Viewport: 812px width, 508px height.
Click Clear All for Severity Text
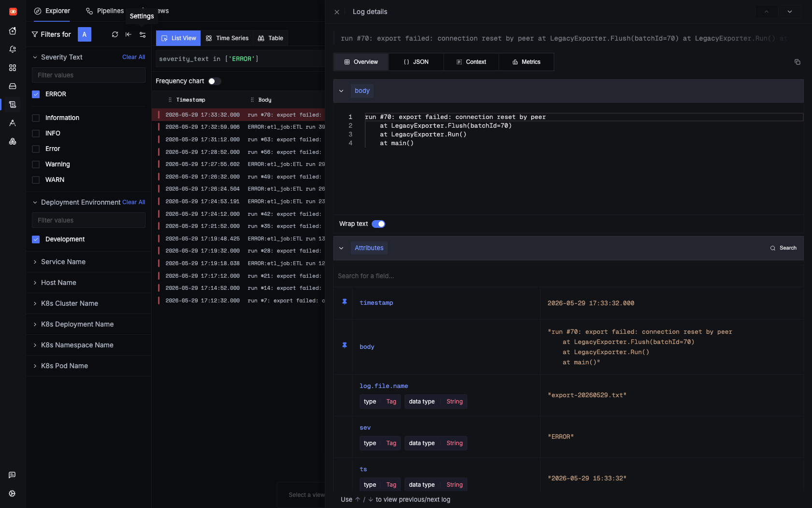(x=133, y=57)
